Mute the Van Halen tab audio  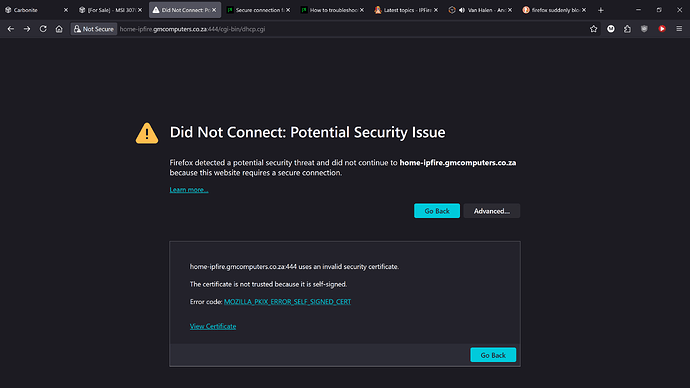click(x=462, y=10)
